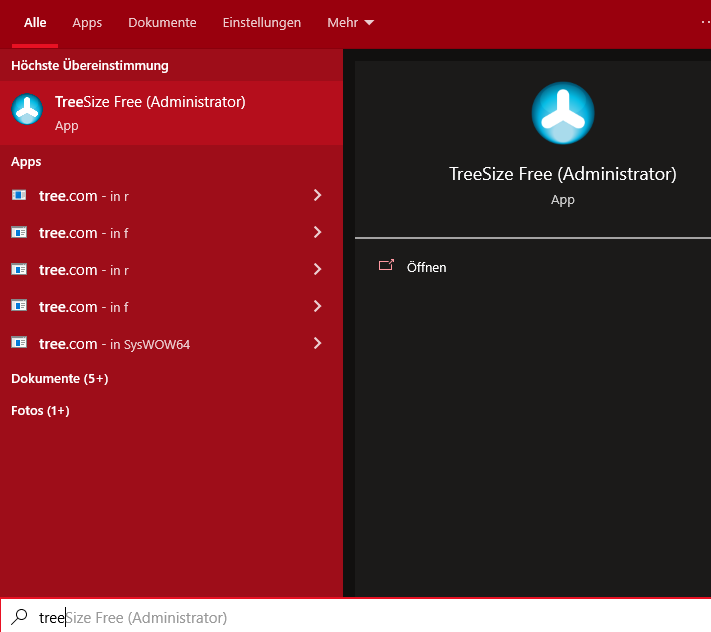Open the more options ellipsis menu
The width and height of the screenshot is (711, 632).
coord(706,22)
